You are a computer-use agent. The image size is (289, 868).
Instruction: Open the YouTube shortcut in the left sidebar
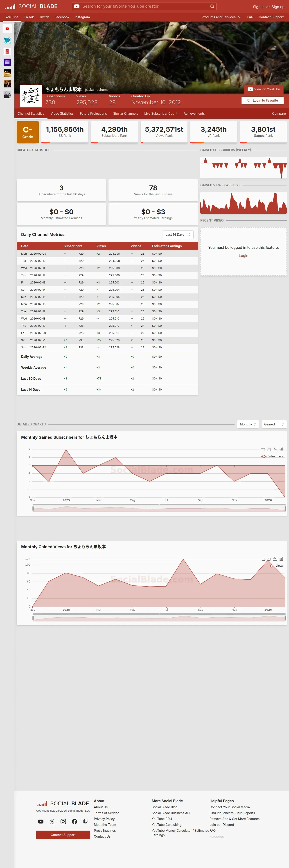7,29
